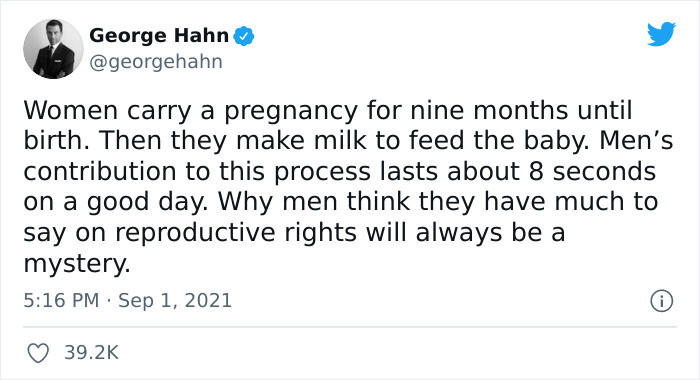Image resolution: width=700 pixels, height=380 pixels.
Task: Click the phrase "reproductive rights" in the tweet
Action: [x=236, y=233]
